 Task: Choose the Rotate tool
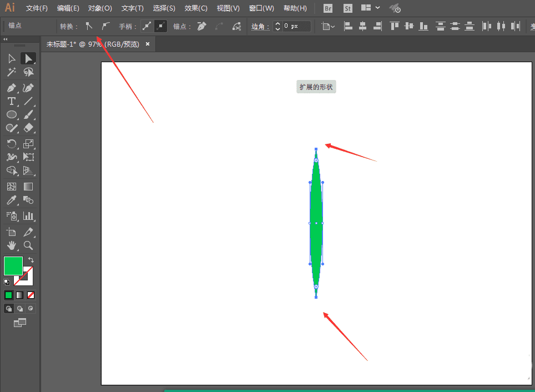coord(12,144)
